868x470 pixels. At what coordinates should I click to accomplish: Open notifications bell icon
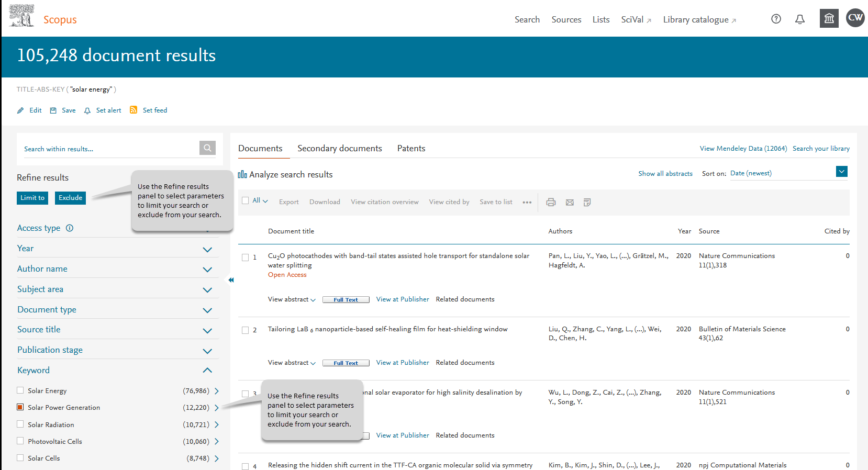click(x=800, y=19)
